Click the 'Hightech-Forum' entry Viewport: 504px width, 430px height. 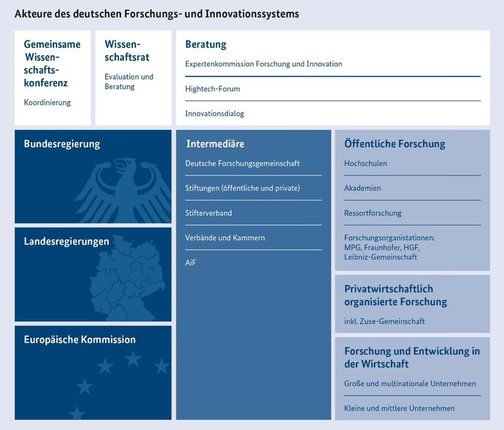click(x=212, y=89)
